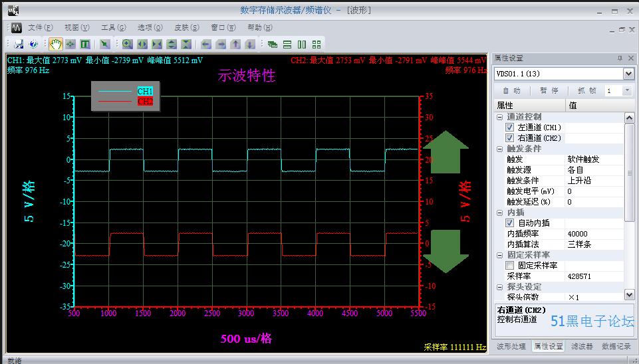Click the 触发条件 value 上升沿
The height and width of the screenshot is (364, 639).
coord(579,181)
